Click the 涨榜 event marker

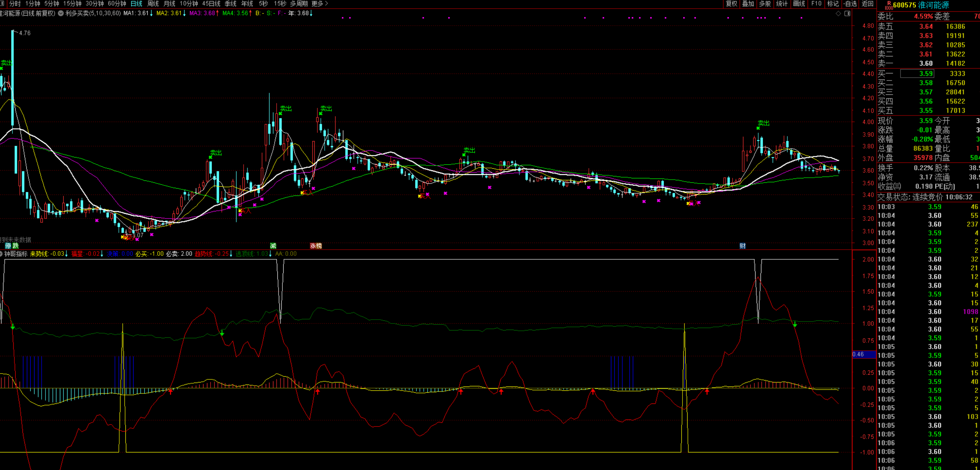[315, 246]
